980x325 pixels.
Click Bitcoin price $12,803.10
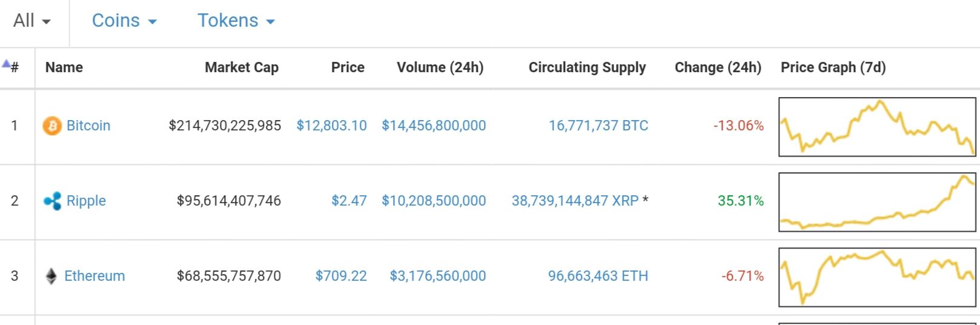331,126
